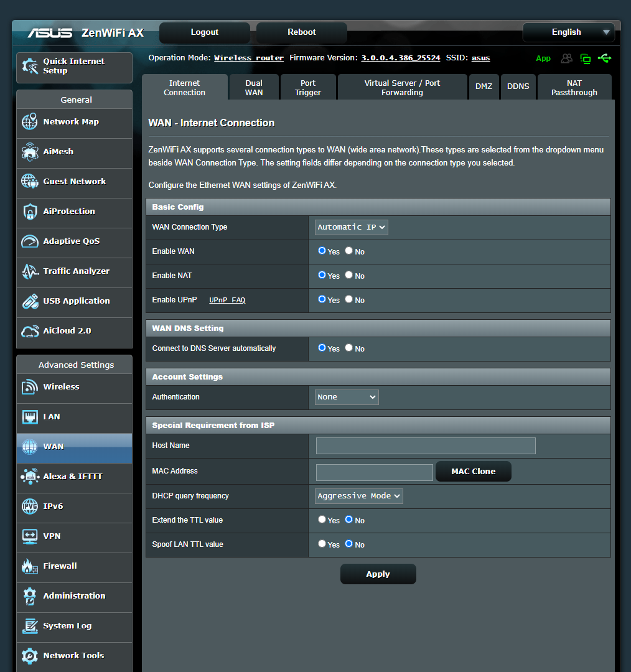Set Spoof LAN TTL value to No
The height and width of the screenshot is (672, 631).
[x=349, y=544]
